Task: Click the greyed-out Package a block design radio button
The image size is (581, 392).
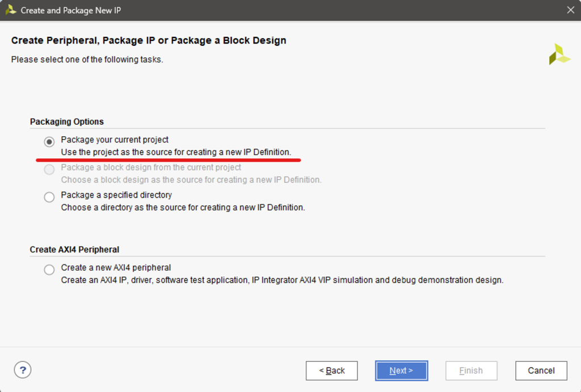Action: point(49,170)
